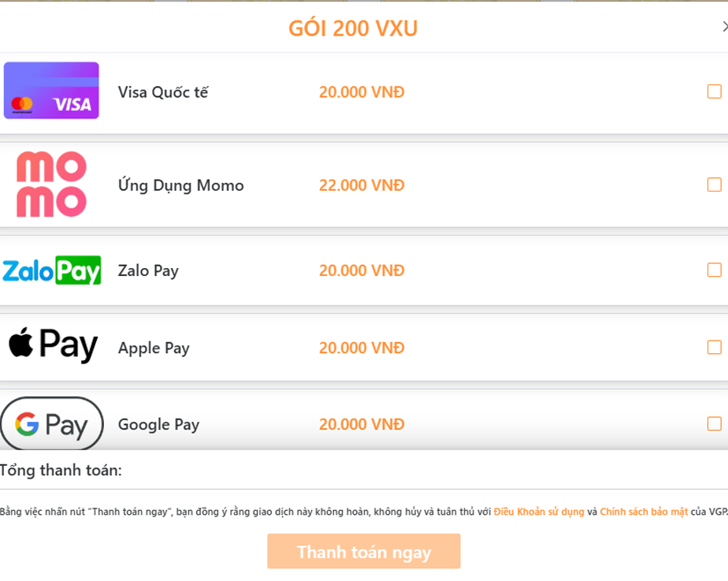Close the GÓI 200 VXU dialog
The height and width of the screenshot is (581, 728).
pyautogui.click(x=724, y=27)
